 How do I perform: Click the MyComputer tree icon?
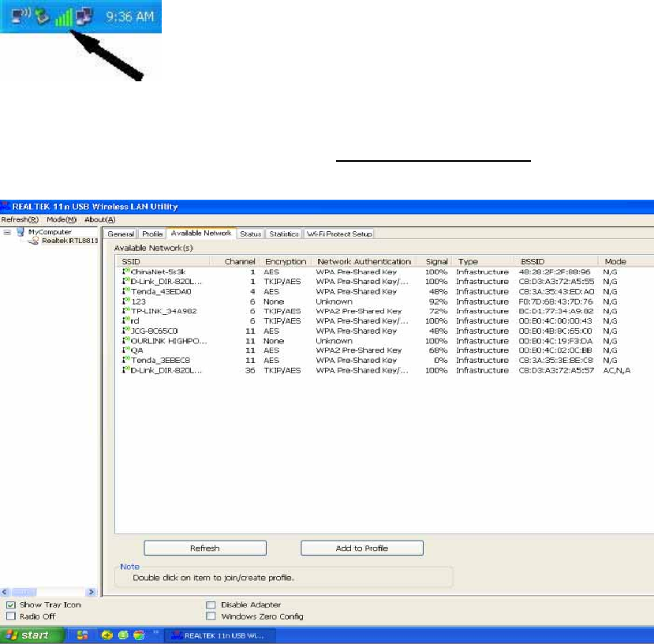click(21, 232)
